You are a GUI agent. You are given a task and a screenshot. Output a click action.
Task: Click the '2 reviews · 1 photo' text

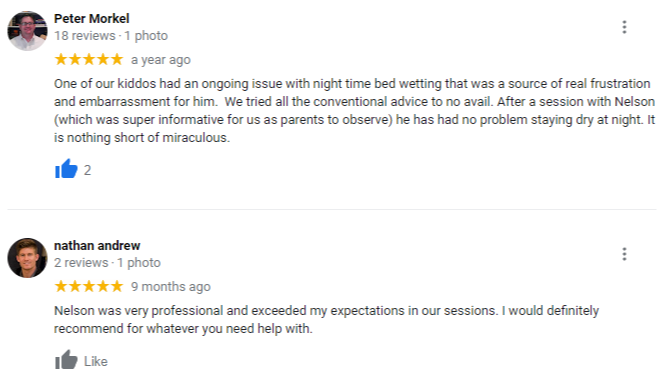(x=107, y=263)
